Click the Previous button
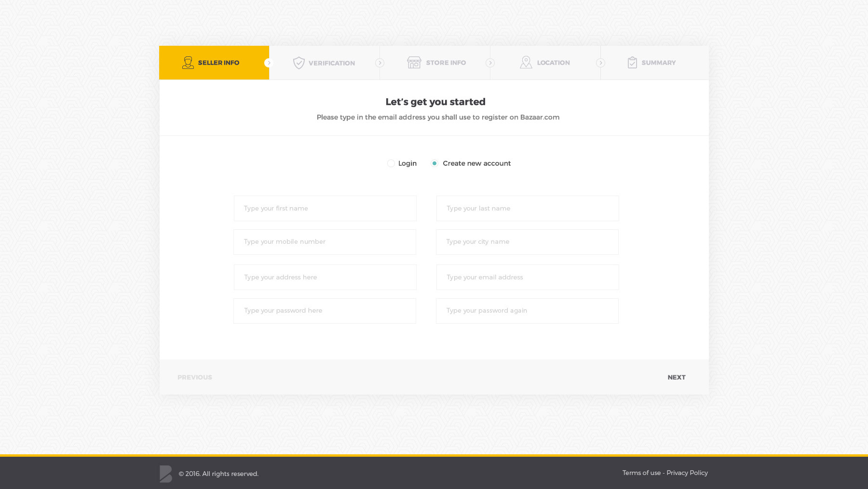 tap(195, 377)
